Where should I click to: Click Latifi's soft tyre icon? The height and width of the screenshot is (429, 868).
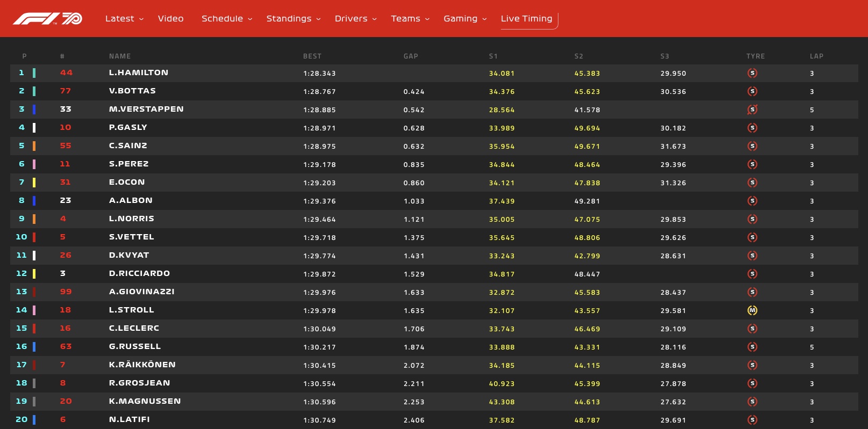752,420
